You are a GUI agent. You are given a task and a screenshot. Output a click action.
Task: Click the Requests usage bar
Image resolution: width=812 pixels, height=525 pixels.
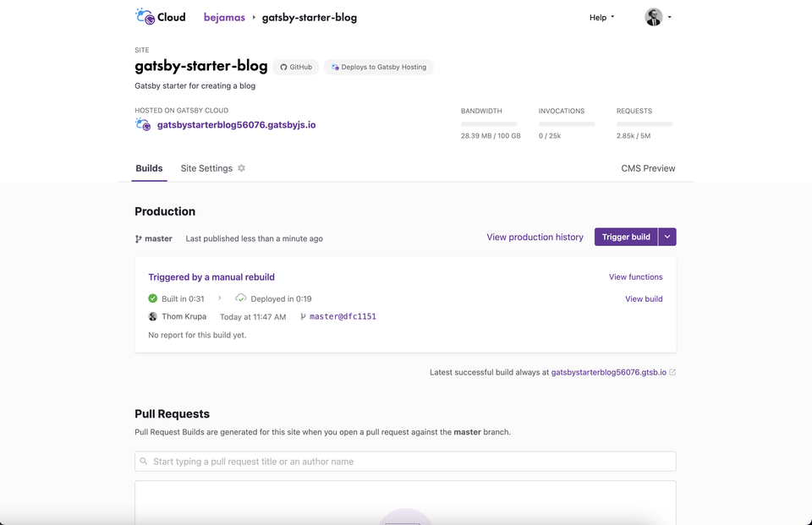coord(645,124)
